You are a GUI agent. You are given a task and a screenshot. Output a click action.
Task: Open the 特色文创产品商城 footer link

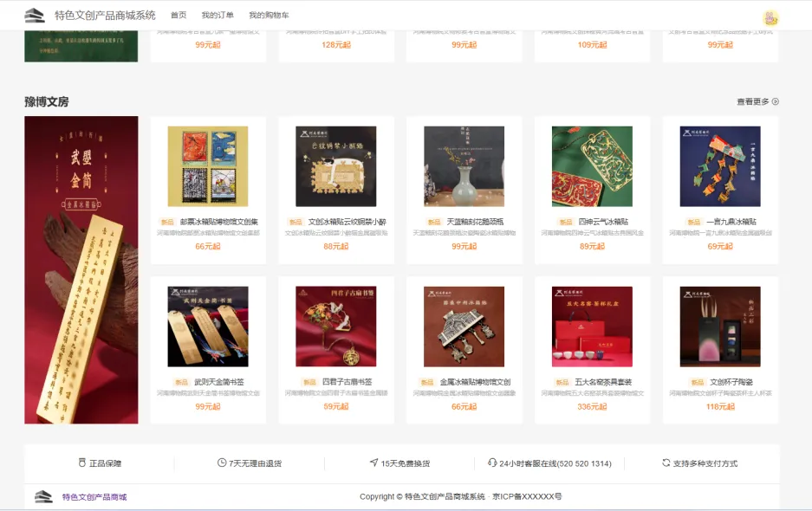pyautogui.click(x=94, y=497)
